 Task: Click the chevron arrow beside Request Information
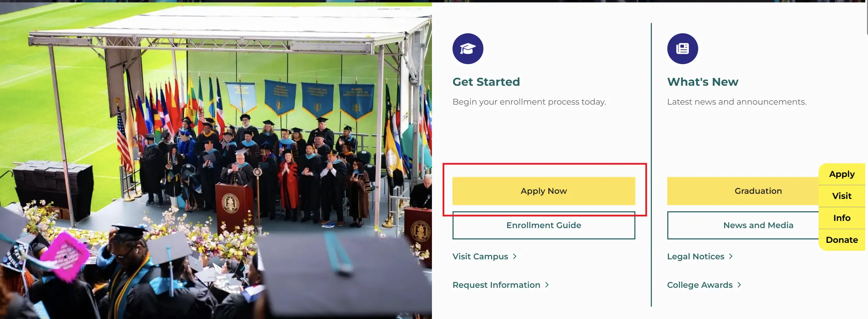tap(547, 285)
